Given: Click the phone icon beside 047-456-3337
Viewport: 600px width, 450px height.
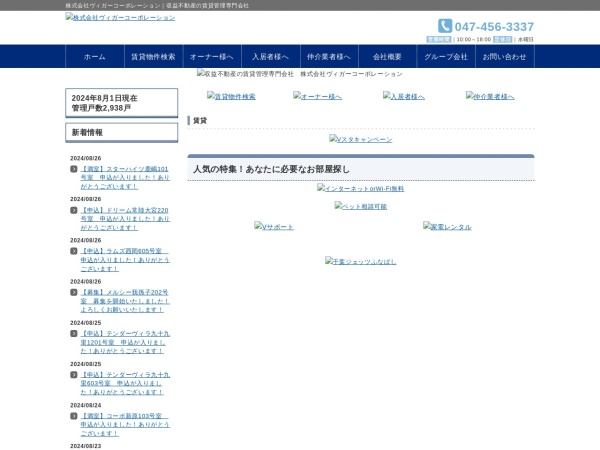Looking at the screenshot, I should coord(445,26).
